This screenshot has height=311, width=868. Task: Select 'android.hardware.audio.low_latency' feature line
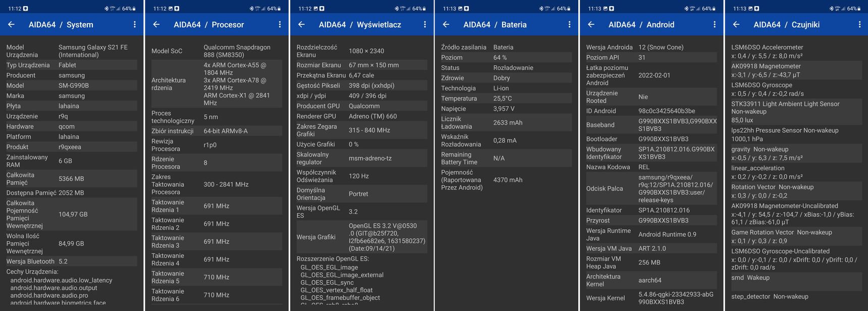click(61, 280)
